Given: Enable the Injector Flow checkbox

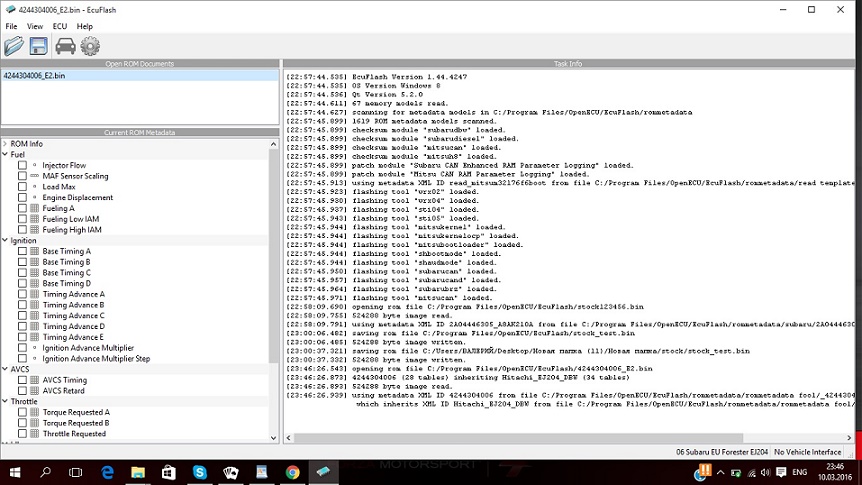Looking at the screenshot, I should [23, 166].
